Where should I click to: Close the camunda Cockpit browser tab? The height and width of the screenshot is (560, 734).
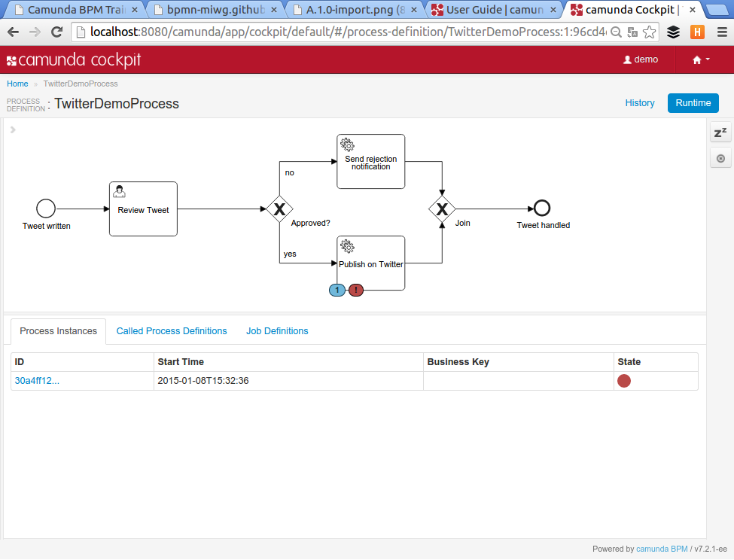(693, 10)
